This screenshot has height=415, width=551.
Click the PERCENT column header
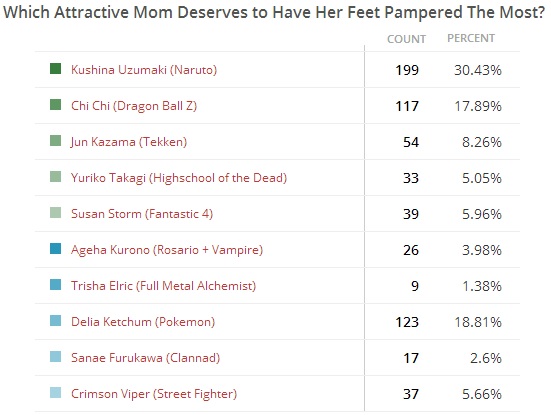471,38
